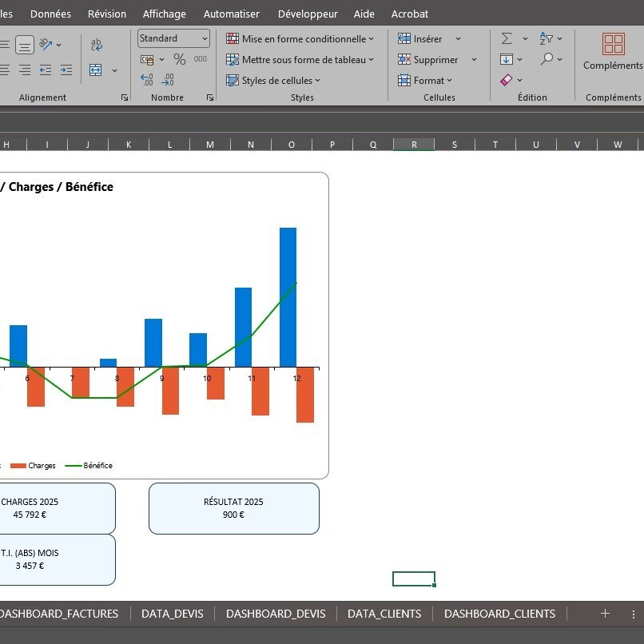Click the percent style icon
The image size is (644, 644).
click(180, 60)
